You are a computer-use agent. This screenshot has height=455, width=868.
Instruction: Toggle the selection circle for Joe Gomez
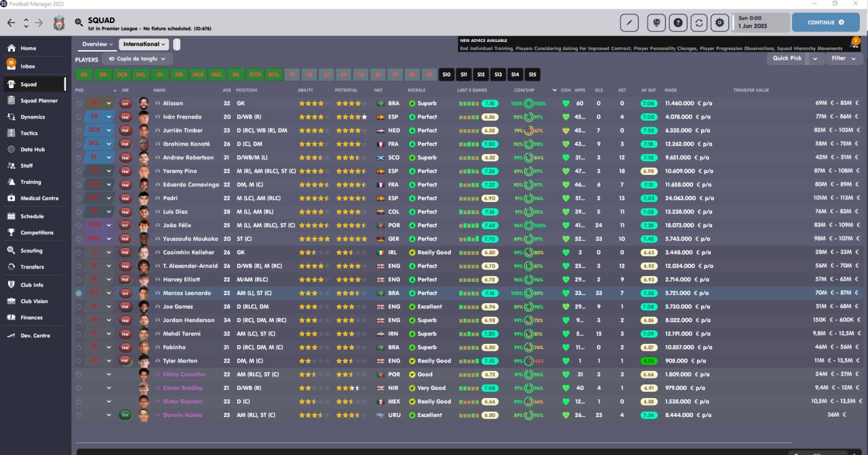pyautogui.click(x=79, y=306)
